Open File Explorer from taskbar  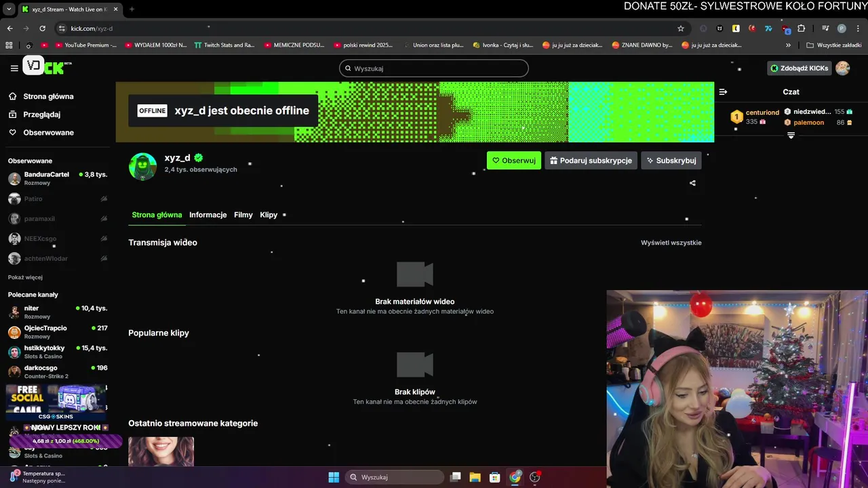[475, 477]
